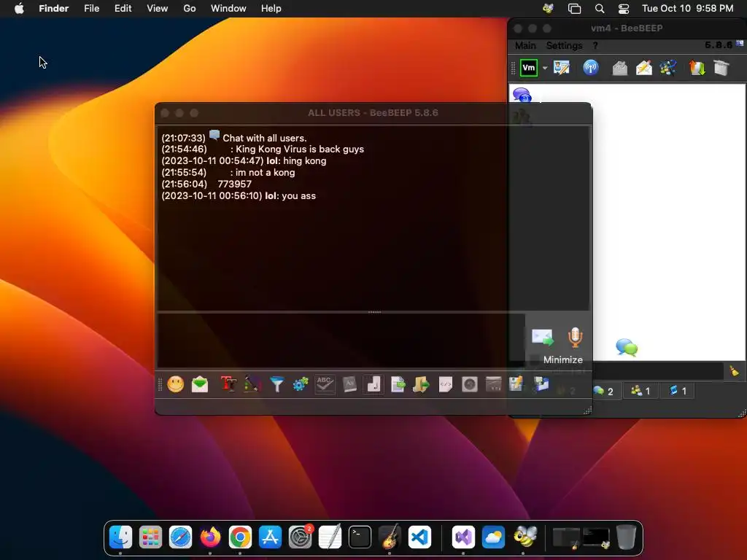
Task: Click the search field in vm4 window
Action: 657,371
